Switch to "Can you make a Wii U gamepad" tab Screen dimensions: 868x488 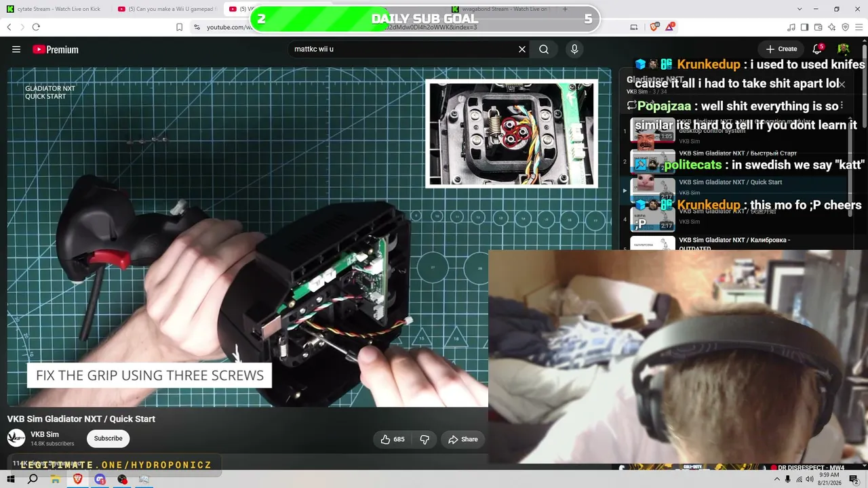pos(166,9)
